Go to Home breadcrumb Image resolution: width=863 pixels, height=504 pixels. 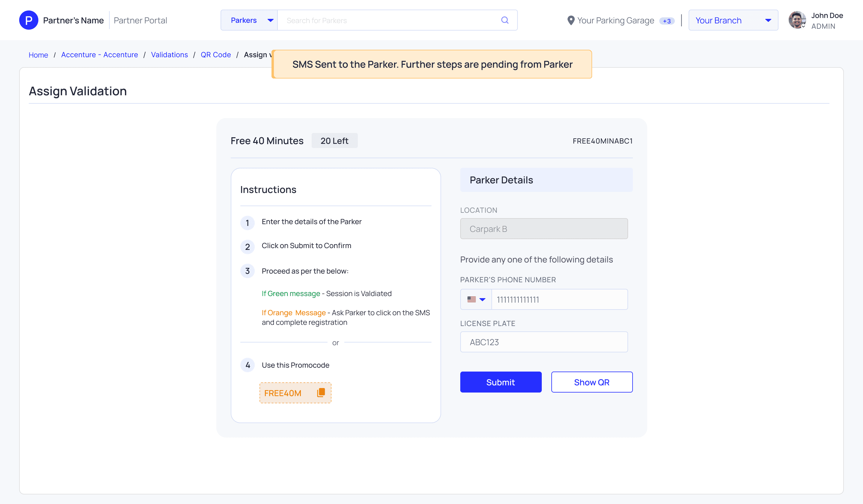(x=38, y=55)
